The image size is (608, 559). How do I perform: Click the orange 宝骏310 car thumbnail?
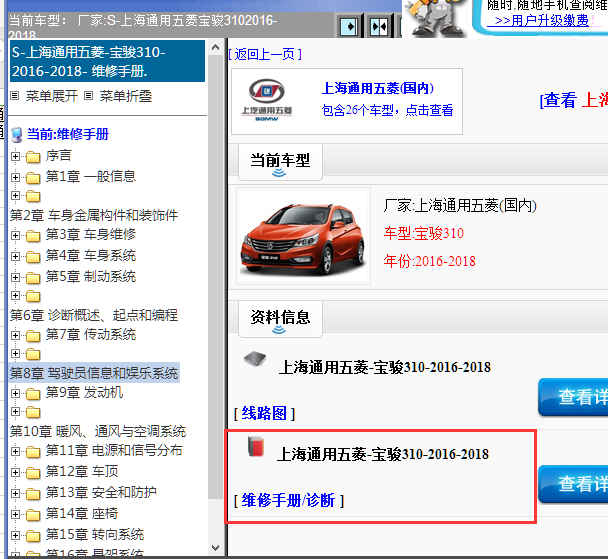click(303, 236)
